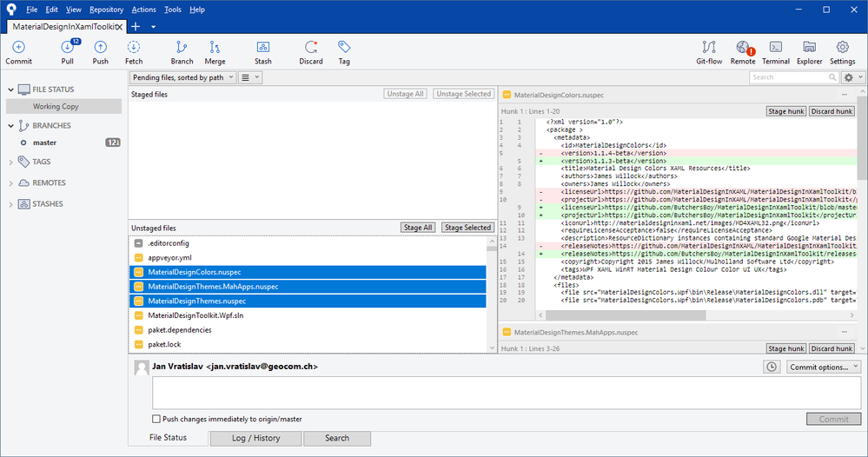
Task: Launch the Terminal from the toolbar
Action: point(776,52)
